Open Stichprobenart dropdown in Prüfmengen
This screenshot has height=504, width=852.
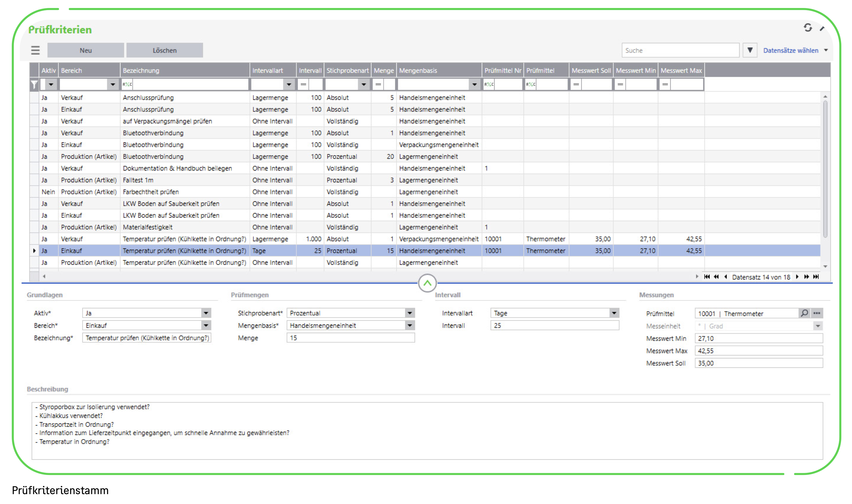coord(410,313)
